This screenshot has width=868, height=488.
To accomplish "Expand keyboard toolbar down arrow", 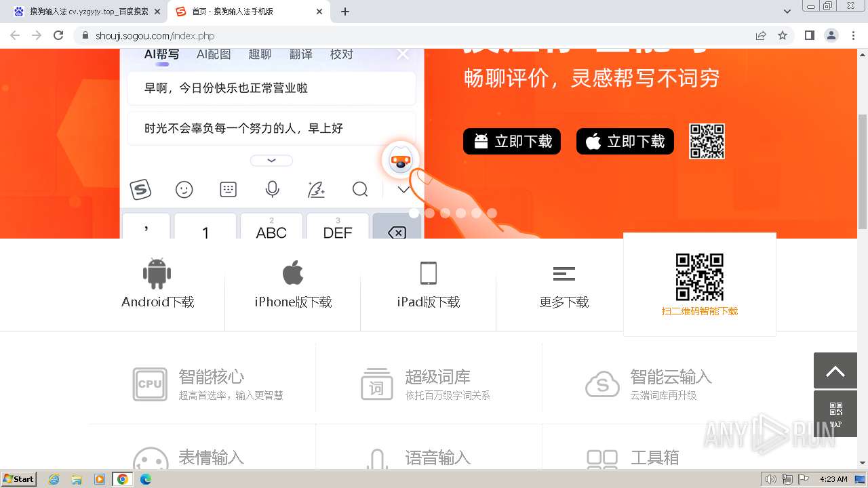I will coord(403,189).
